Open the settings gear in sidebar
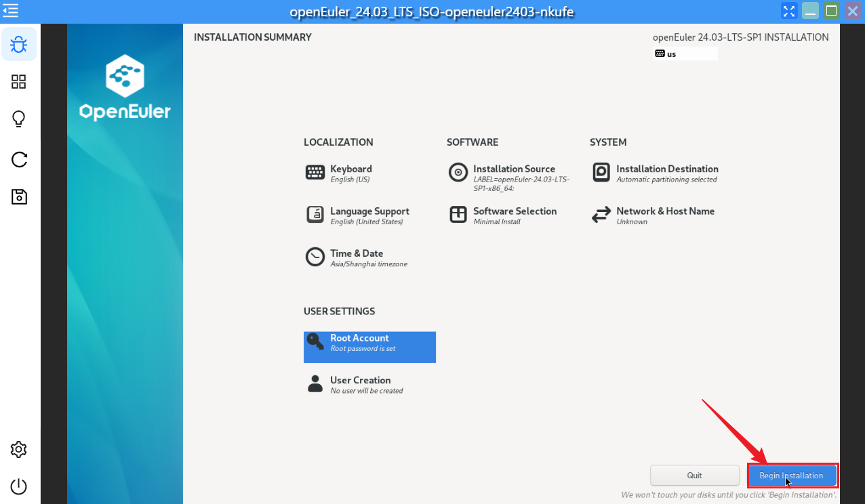The image size is (865, 504). (19, 449)
